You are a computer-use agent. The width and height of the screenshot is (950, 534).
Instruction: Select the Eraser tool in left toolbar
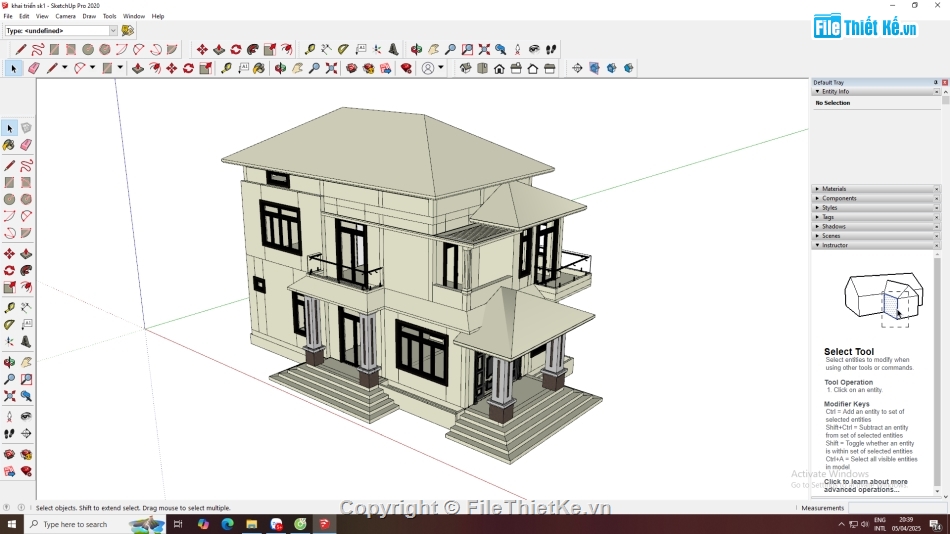pos(26,145)
